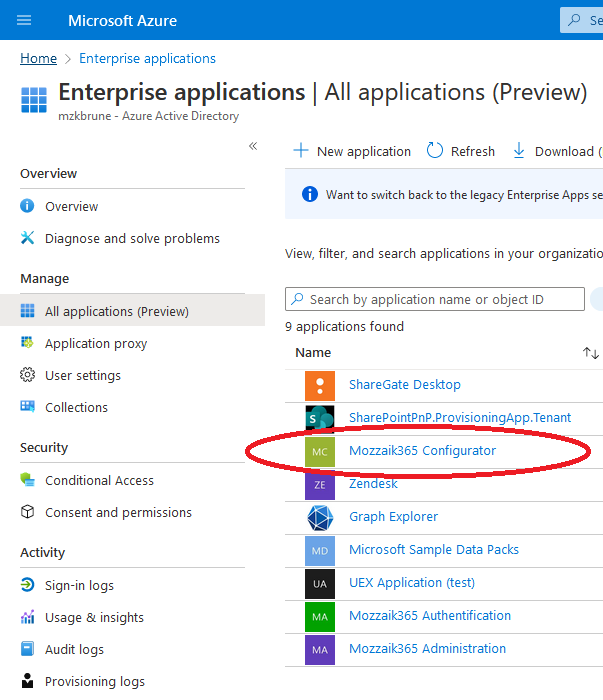
Task: Click the UA UEX Application black icon
Action: click(x=320, y=584)
